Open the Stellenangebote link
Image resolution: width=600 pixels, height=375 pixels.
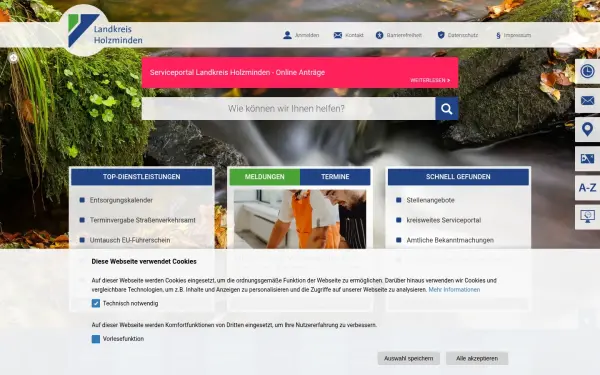coord(430,200)
